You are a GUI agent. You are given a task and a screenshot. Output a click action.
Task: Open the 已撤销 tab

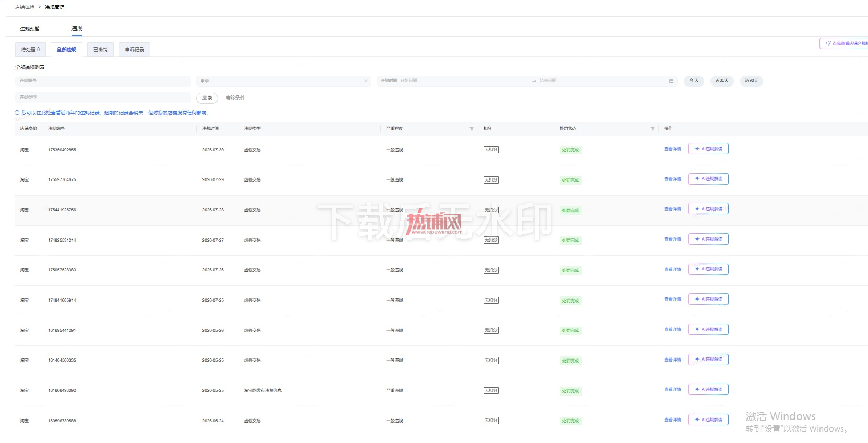[x=101, y=50]
